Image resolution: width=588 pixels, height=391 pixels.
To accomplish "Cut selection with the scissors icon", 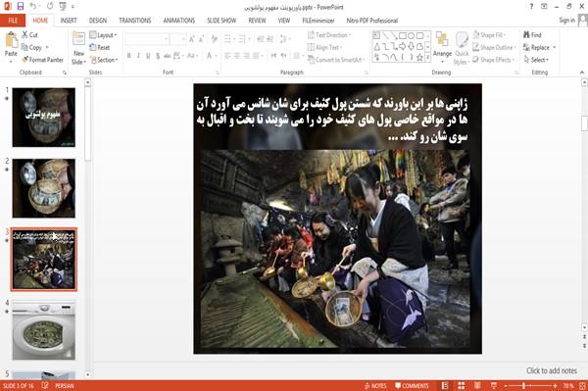I will coord(24,35).
